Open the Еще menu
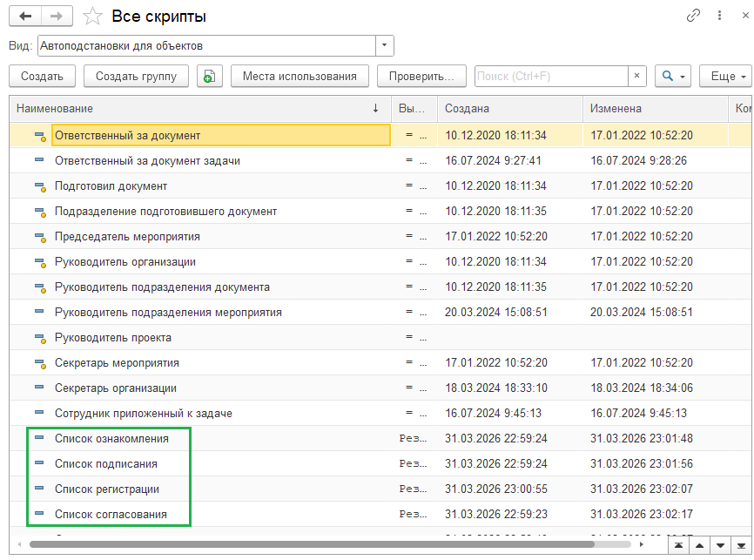The height and width of the screenshot is (560, 754). 728,77
